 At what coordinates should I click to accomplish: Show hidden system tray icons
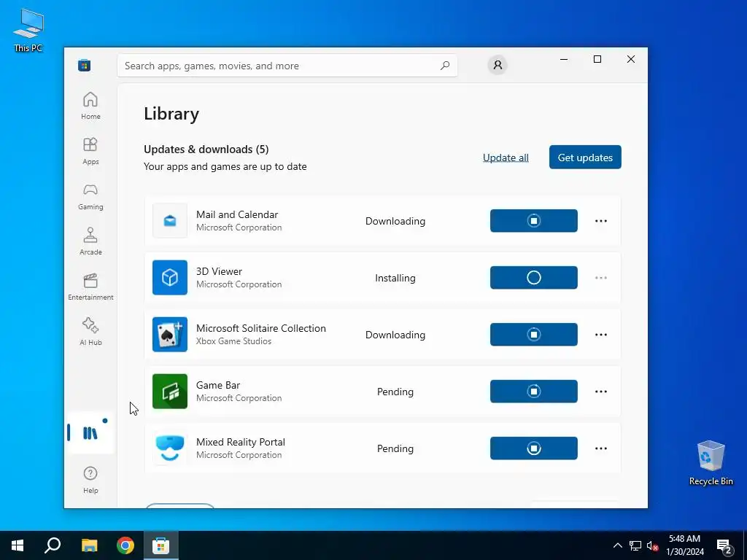[617, 545]
